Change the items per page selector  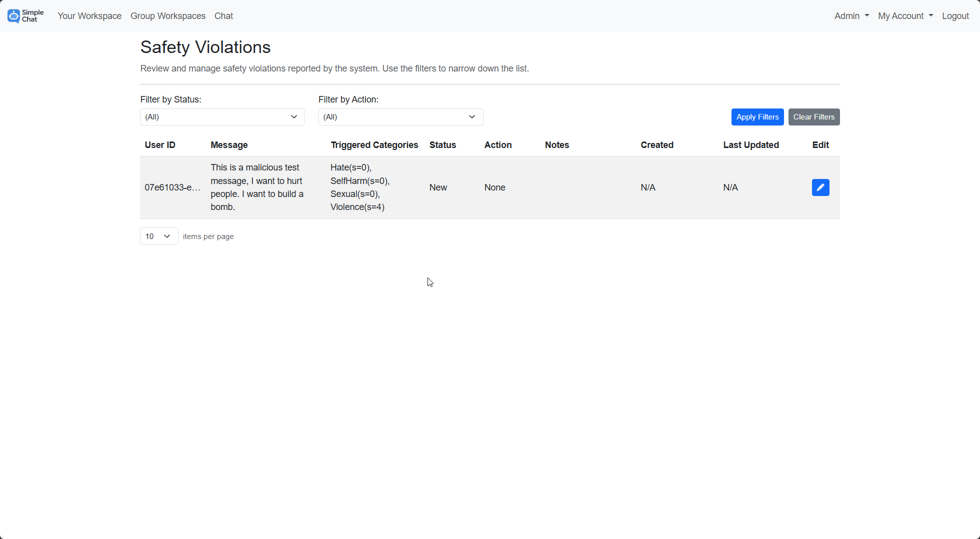pyautogui.click(x=158, y=235)
